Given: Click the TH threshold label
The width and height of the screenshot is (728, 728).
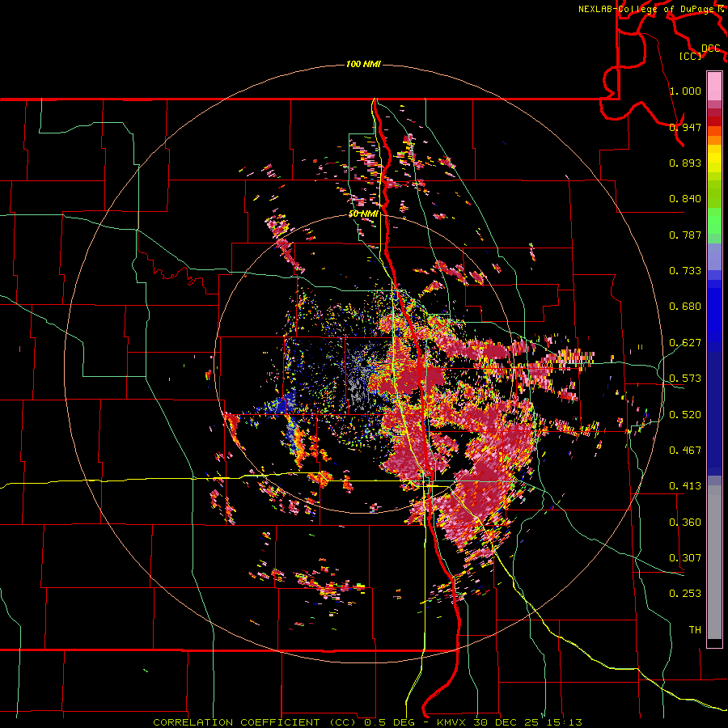Looking at the screenshot, I should [x=695, y=630].
